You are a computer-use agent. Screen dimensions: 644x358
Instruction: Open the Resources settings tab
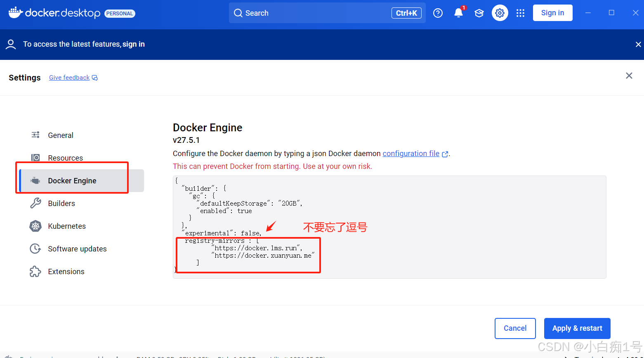pyautogui.click(x=81, y=158)
